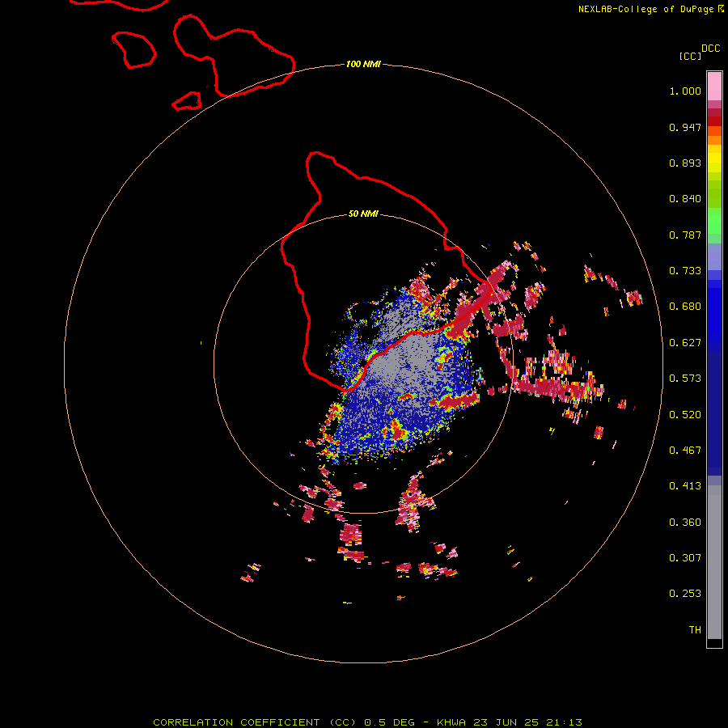Select the 0.947 color scale value
This screenshot has width=728, height=728.
tap(685, 127)
